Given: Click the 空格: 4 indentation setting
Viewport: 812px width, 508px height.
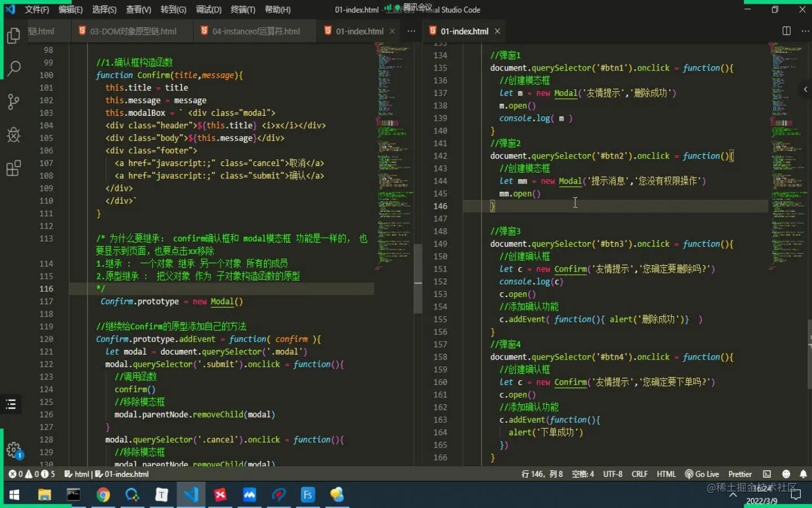Looking at the screenshot, I should point(582,474).
